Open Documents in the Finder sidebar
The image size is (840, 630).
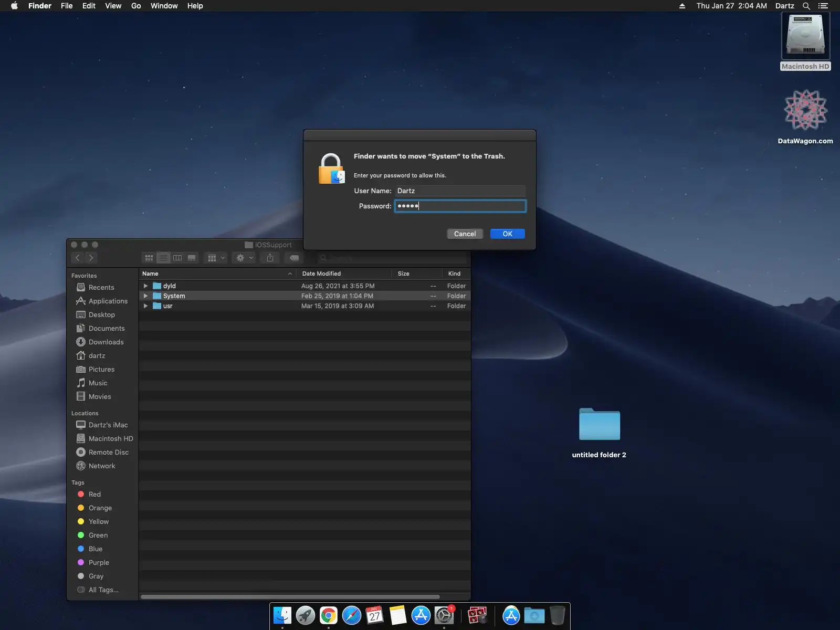coord(100,328)
